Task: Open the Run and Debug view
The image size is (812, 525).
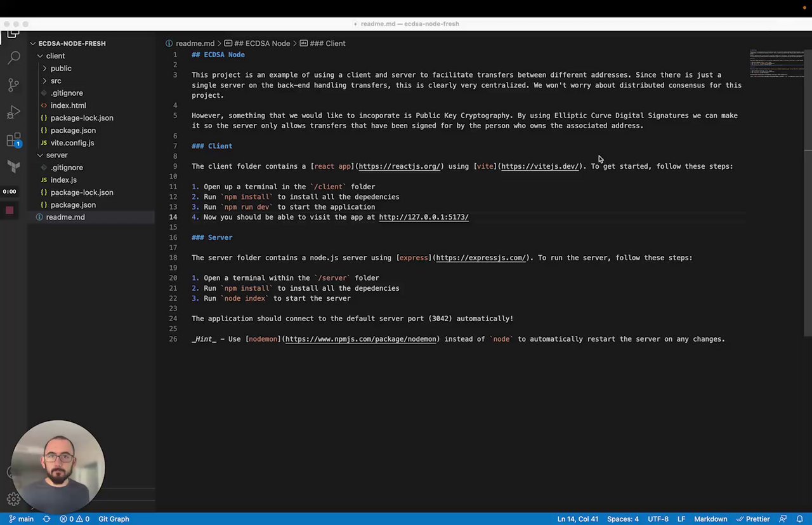Action: point(13,112)
